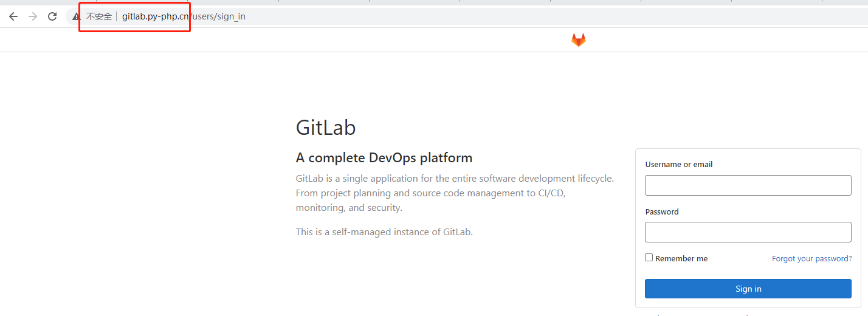Click the GitLab page heading
Viewport: 868px width, 316px height.
pos(326,128)
